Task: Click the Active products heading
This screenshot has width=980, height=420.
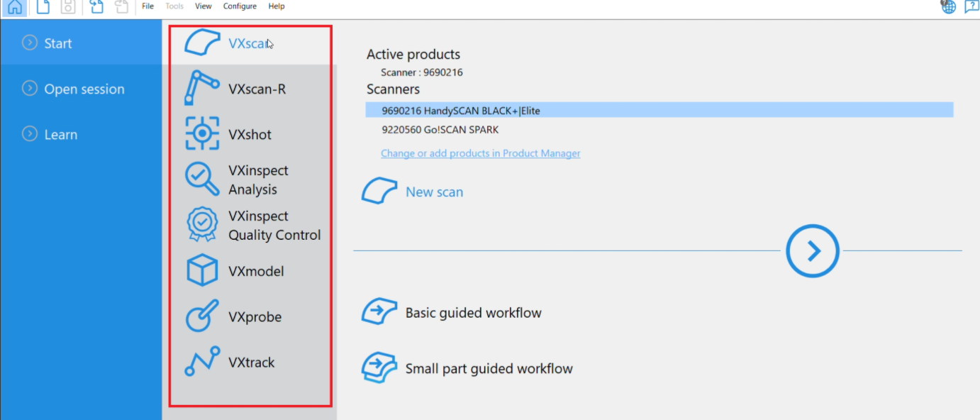Action: click(413, 54)
